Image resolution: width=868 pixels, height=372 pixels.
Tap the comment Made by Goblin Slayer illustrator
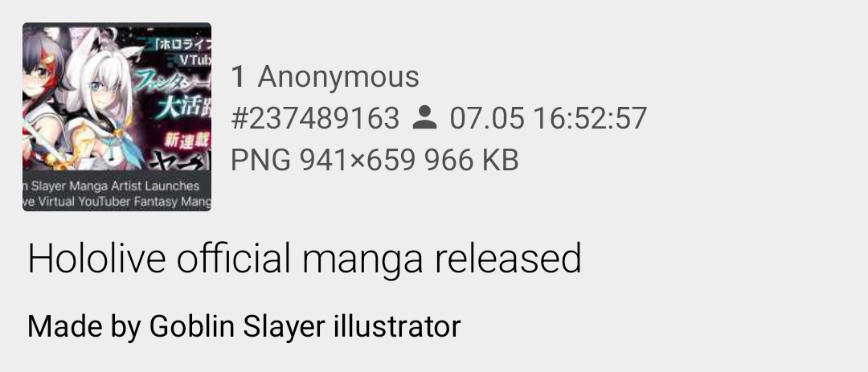click(244, 327)
